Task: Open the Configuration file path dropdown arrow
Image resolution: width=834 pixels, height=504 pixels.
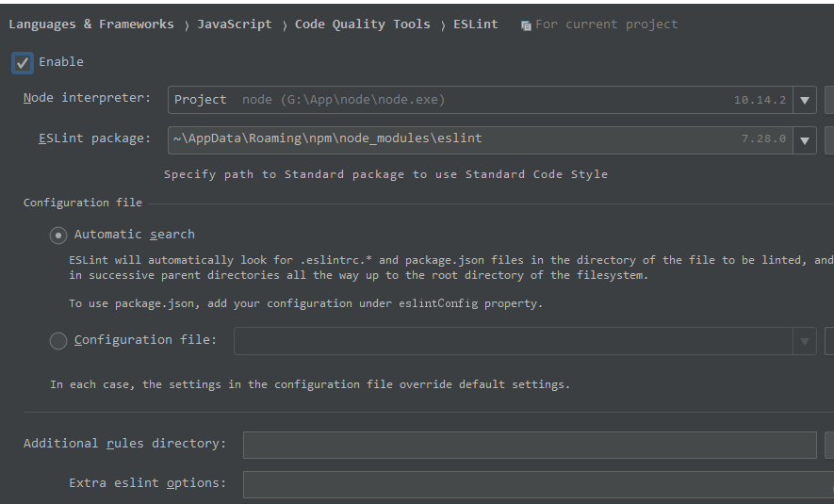Action: [805, 341]
